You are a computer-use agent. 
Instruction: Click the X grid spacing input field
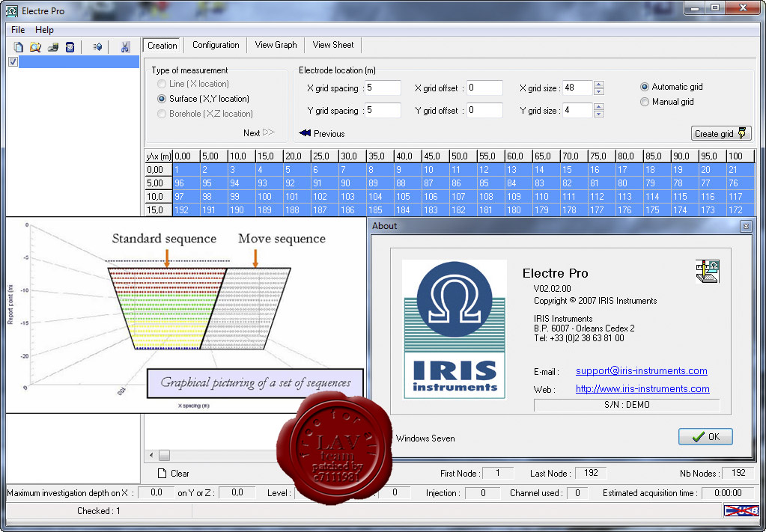[x=383, y=88]
